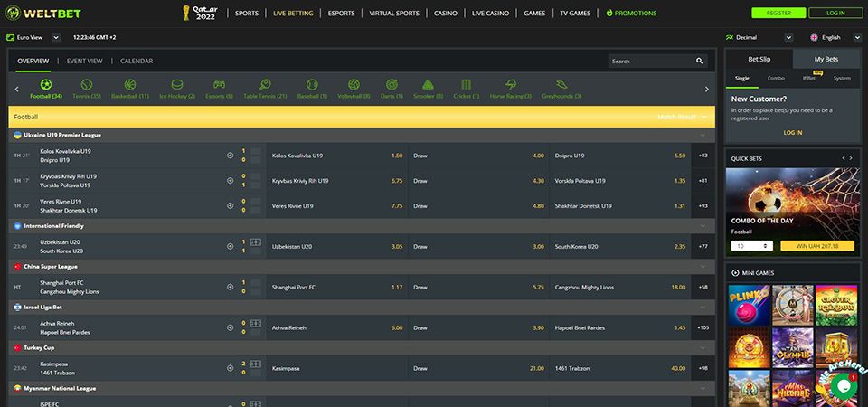Click plus icon for Uzbekistan U20 match
This screenshot has width=868, height=407.
230,246
